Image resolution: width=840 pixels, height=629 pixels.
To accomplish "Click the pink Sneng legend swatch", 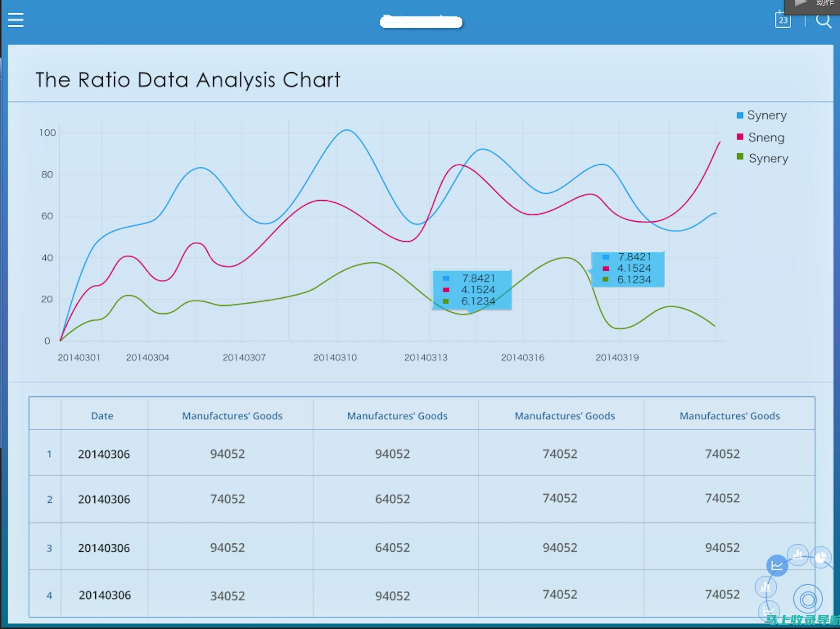I will tap(740, 137).
